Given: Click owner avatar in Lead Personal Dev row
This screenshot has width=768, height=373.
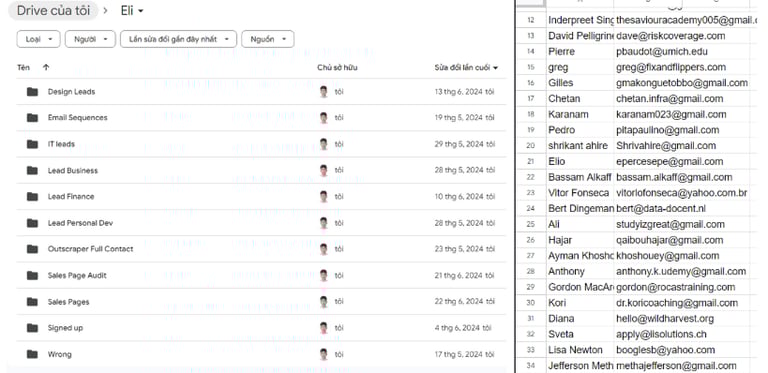Looking at the screenshot, I should click(323, 223).
